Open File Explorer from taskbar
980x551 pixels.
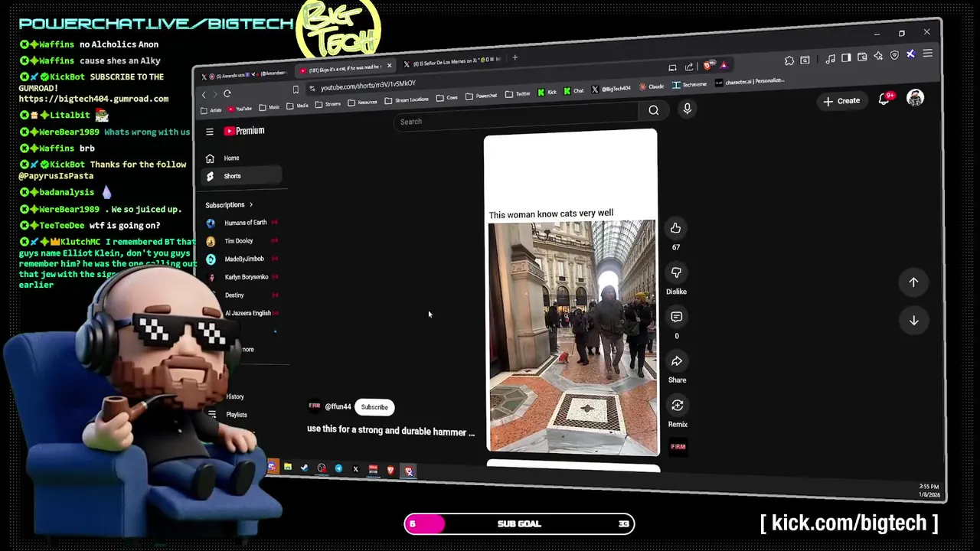(x=287, y=467)
